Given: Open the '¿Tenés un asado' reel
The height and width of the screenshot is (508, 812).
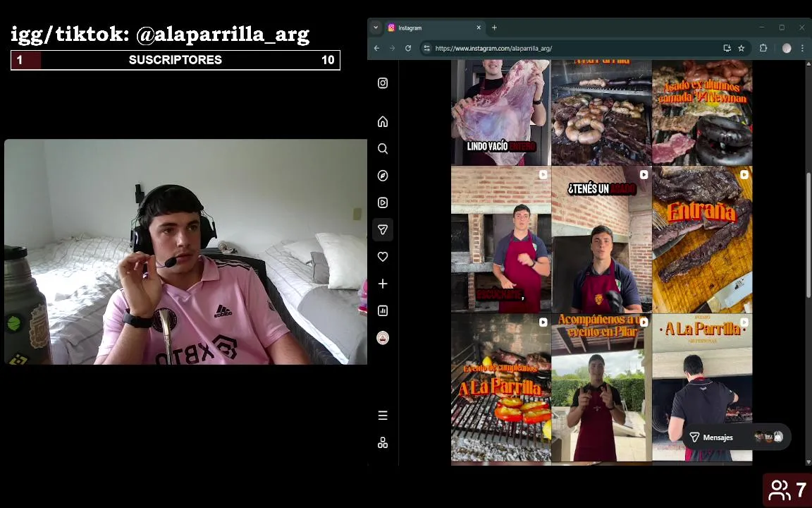Looking at the screenshot, I should (601, 239).
